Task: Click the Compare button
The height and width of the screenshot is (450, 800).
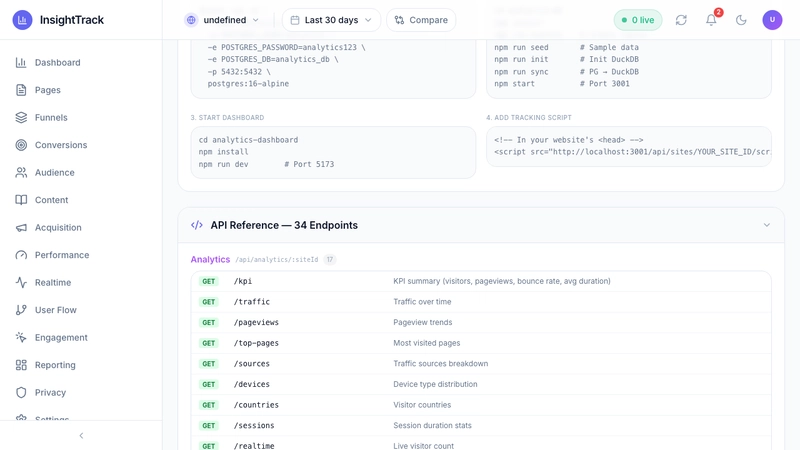Action: point(421,20)
